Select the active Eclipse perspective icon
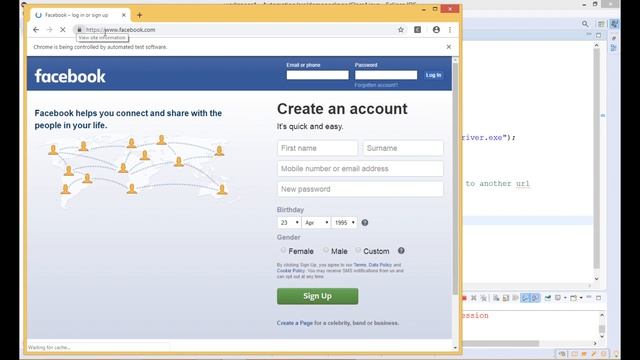The width and height of the screenshot is (640, 360). 614,24
